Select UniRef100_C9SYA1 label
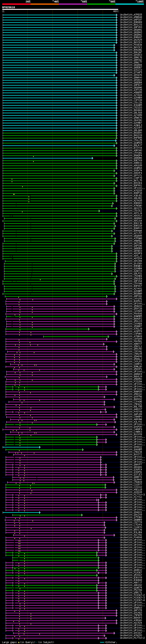This screenshot has height=644, width=146. point(131,352)
